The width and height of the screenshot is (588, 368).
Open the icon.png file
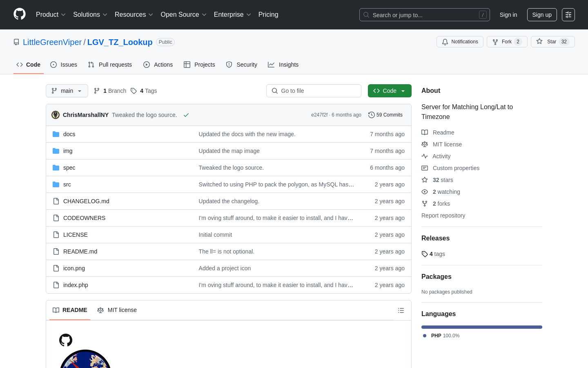pos(74,268)
